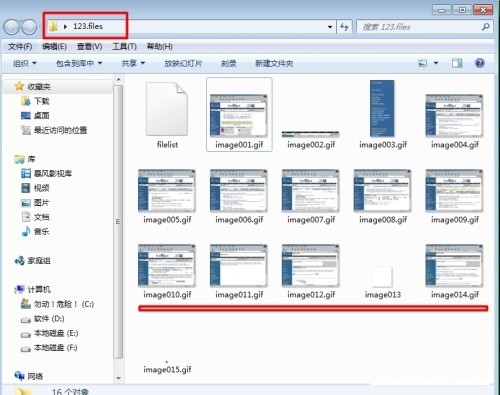Screen dimensions: 500x395
Task: Click the search magnifier icon
Action: [486, 27]
